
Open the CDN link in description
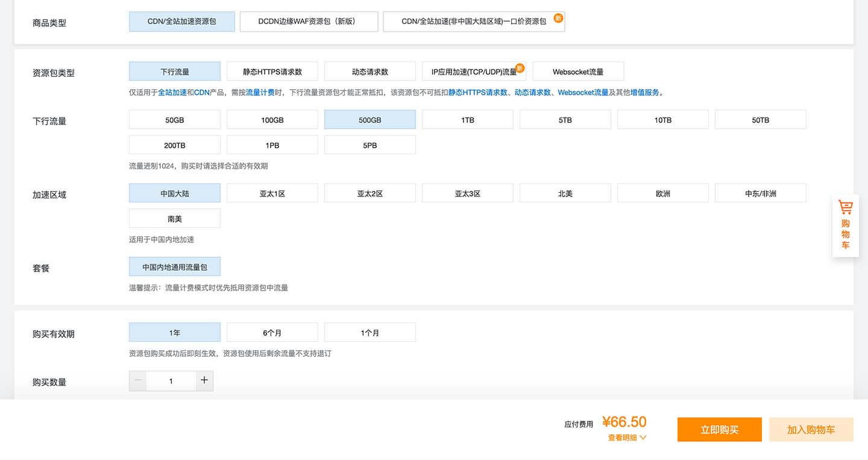pos(202,92)
